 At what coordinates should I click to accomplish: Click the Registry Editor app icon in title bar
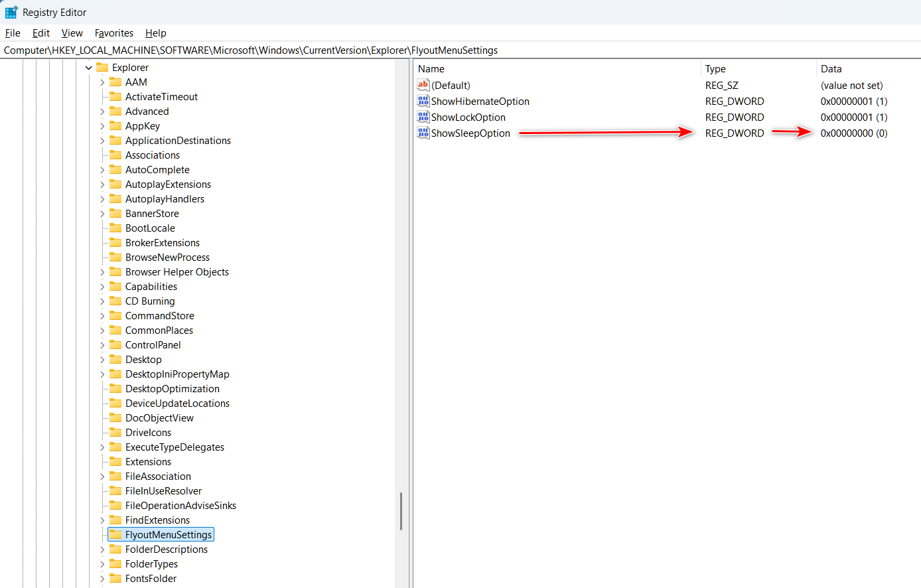pos(11,12)
